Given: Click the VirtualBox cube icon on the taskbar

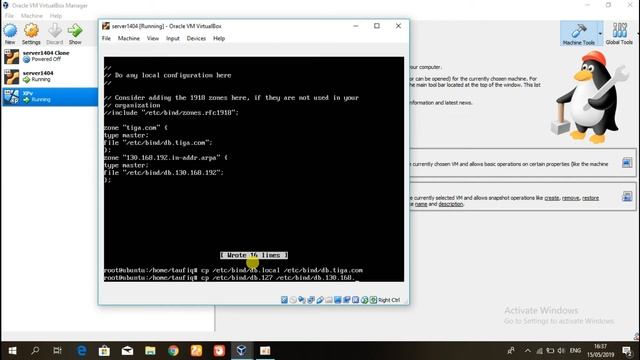Looking at the screenshot, I should point(241,350).
